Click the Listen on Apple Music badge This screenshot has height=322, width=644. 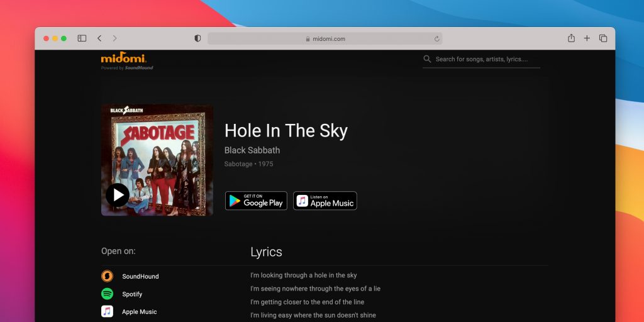325,201
